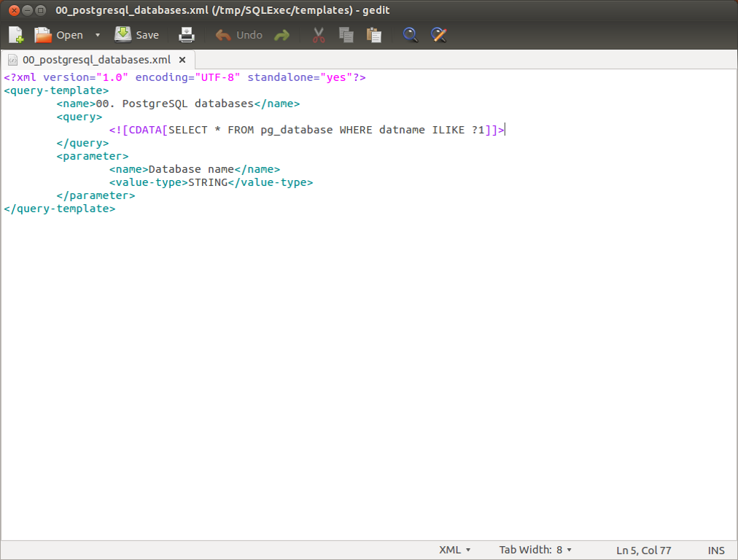Screen dimensions: 738x560
Task: Select the 00_postgresql_databases.xml tab
Action: [x=96, y=60]
